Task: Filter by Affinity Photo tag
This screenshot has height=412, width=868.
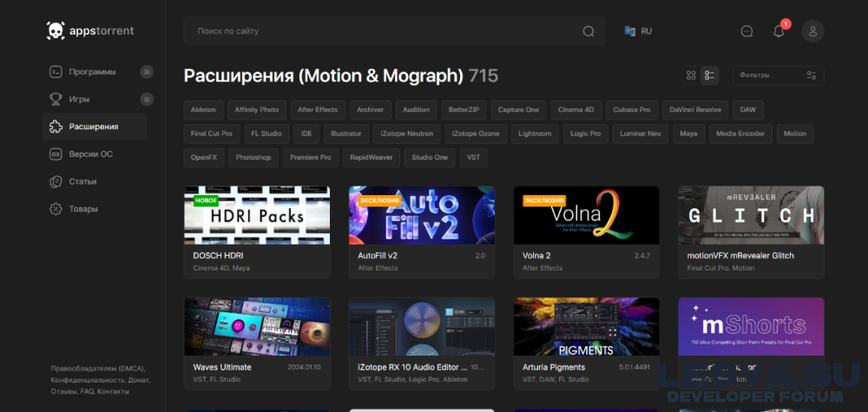Action: (x=257, y=110)
